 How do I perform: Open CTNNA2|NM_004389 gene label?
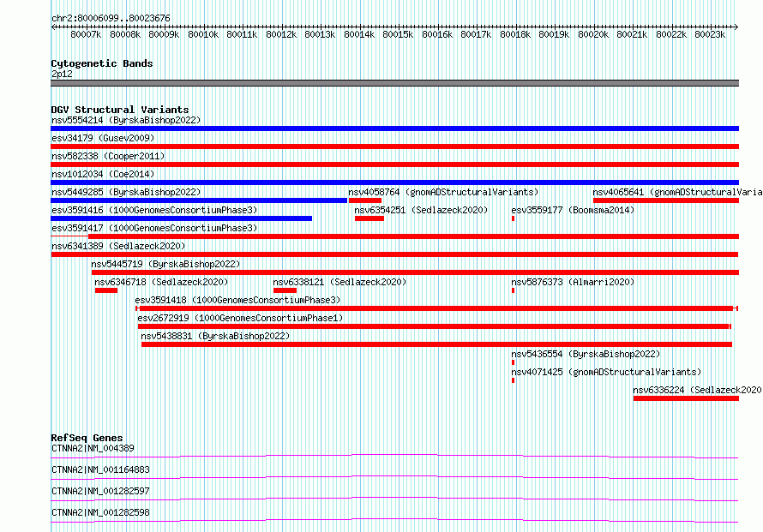click(x=93, y=448)
